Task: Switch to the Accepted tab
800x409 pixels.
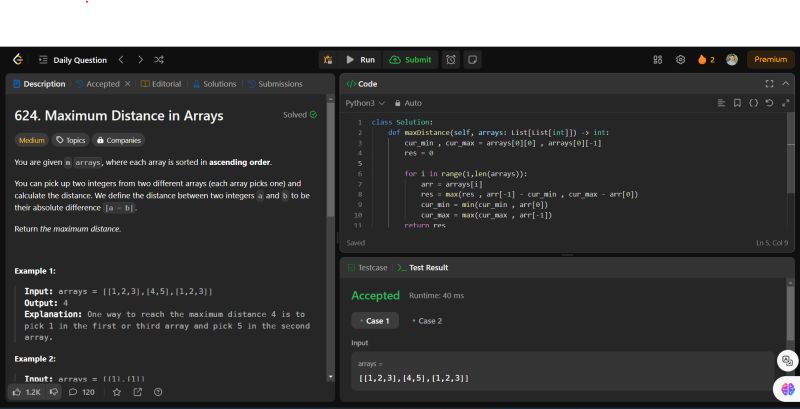Action: pos(97,84)
